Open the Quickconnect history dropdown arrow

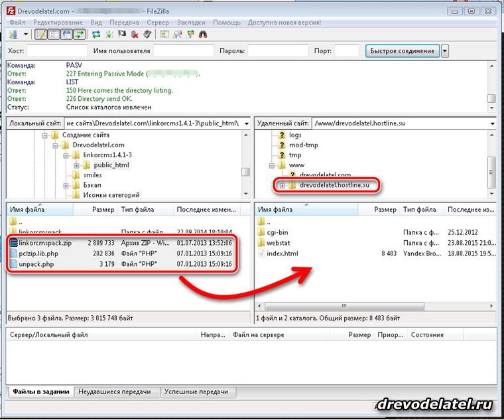[445, 51]
